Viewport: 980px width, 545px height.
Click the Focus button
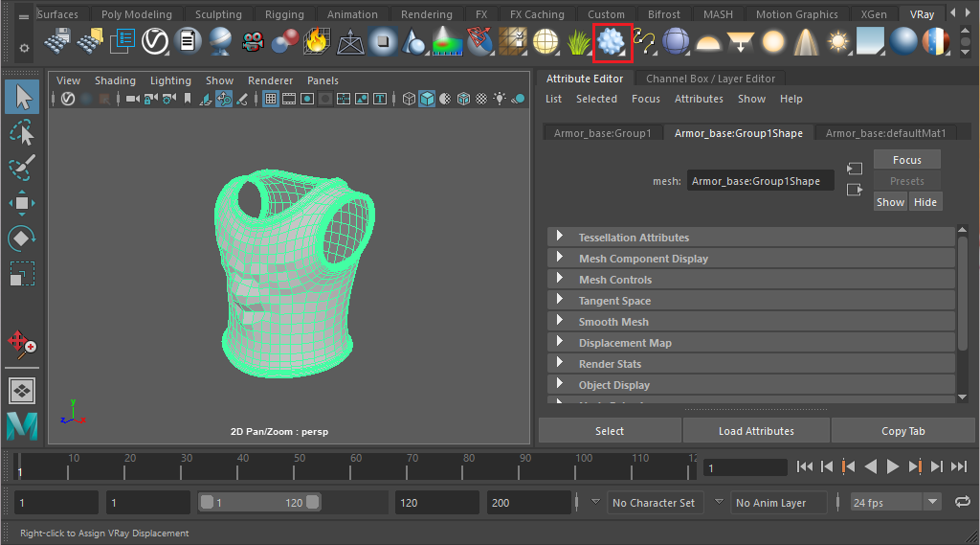pyautogui.click(x=907, y=160)
